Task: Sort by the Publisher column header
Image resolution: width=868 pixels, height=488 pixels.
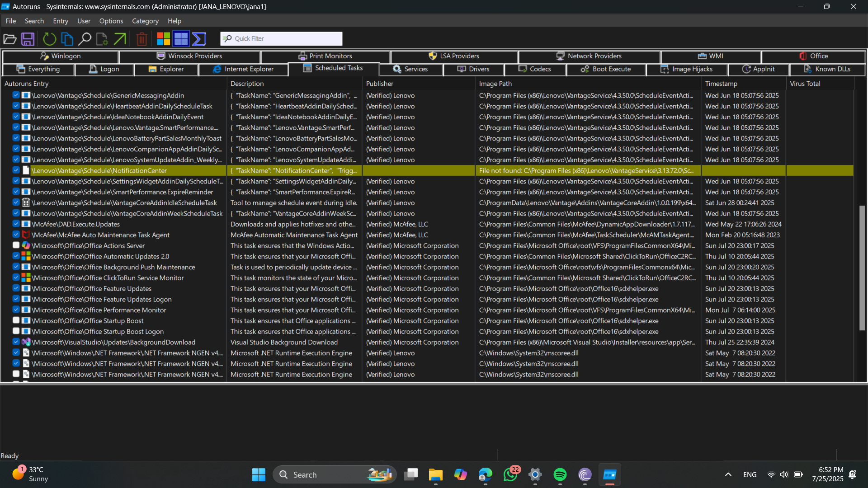Action: pyautogui.click(x=419, y=84)
